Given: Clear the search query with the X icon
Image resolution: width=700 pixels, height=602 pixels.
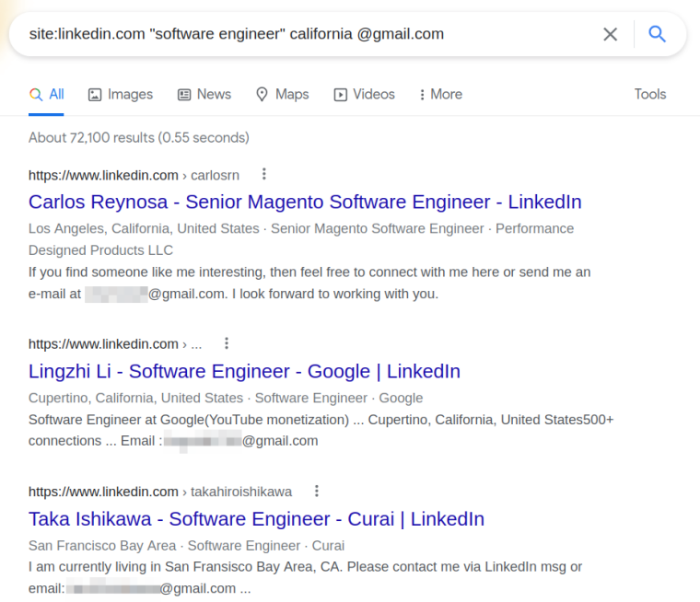Looking at the screenshot, I should click(x=611, y=34).
